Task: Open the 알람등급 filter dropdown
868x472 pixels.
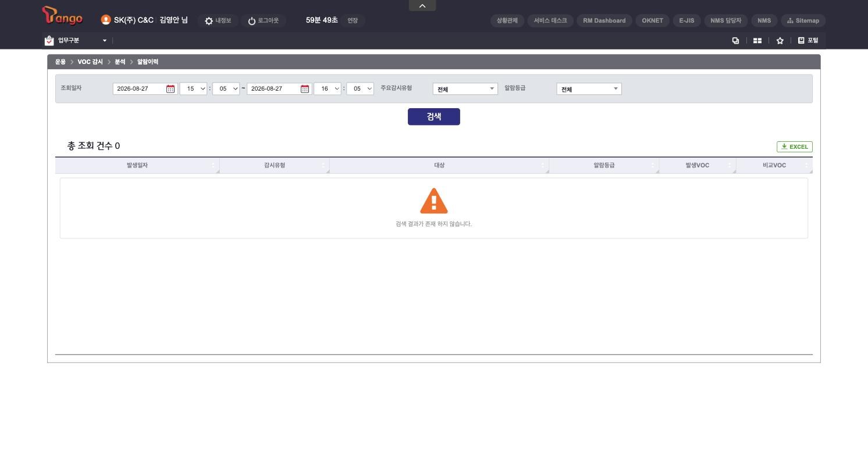Action: (589, 89)
